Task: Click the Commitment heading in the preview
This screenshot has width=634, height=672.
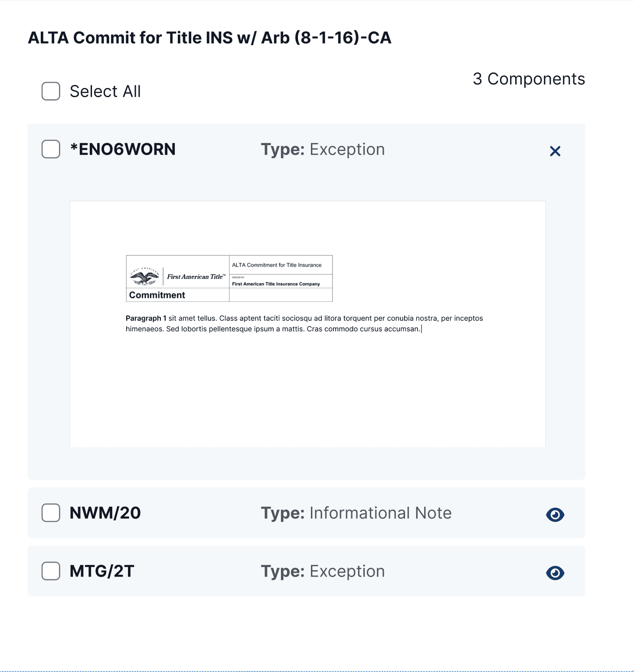Action: point(157,295)
